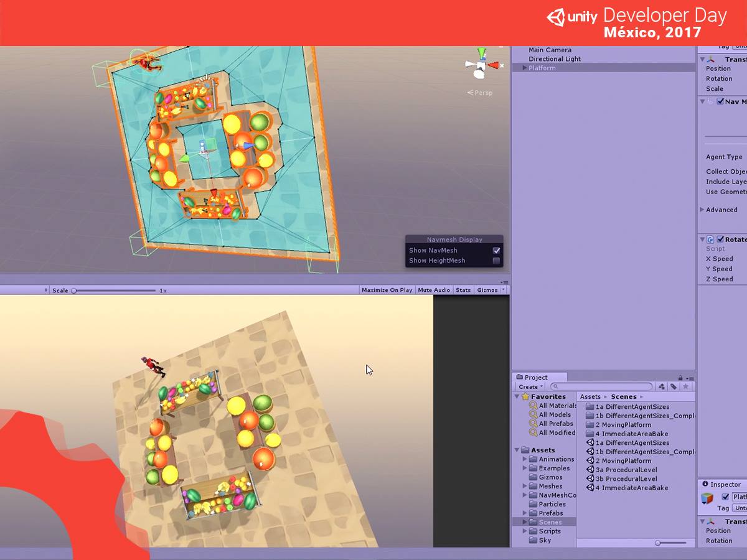
Task: Switch to the Project tab
Action: coord(539,377)
